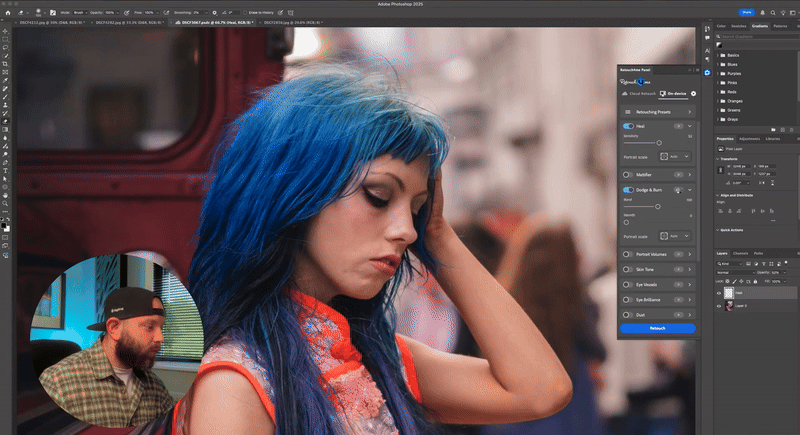Select the Move tool

coord(6,32)
